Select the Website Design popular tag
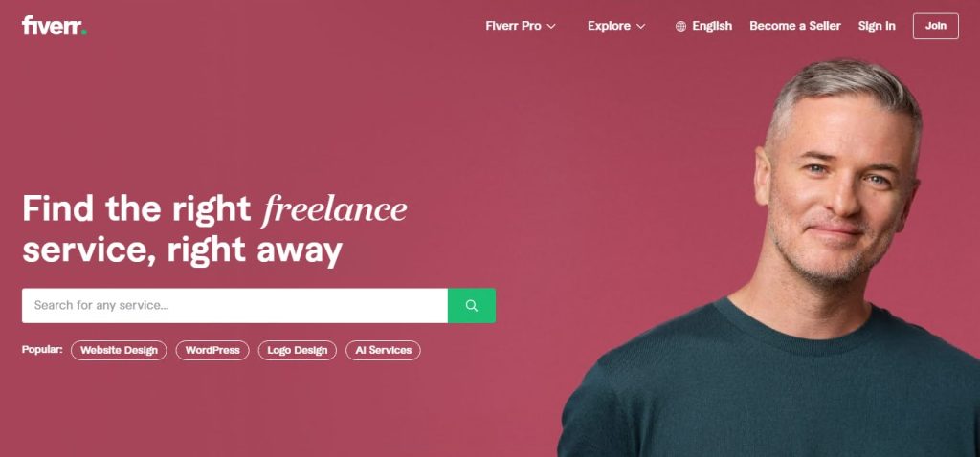Image resolution: width=980 pixels, height=457 pixels. (119, 350)
